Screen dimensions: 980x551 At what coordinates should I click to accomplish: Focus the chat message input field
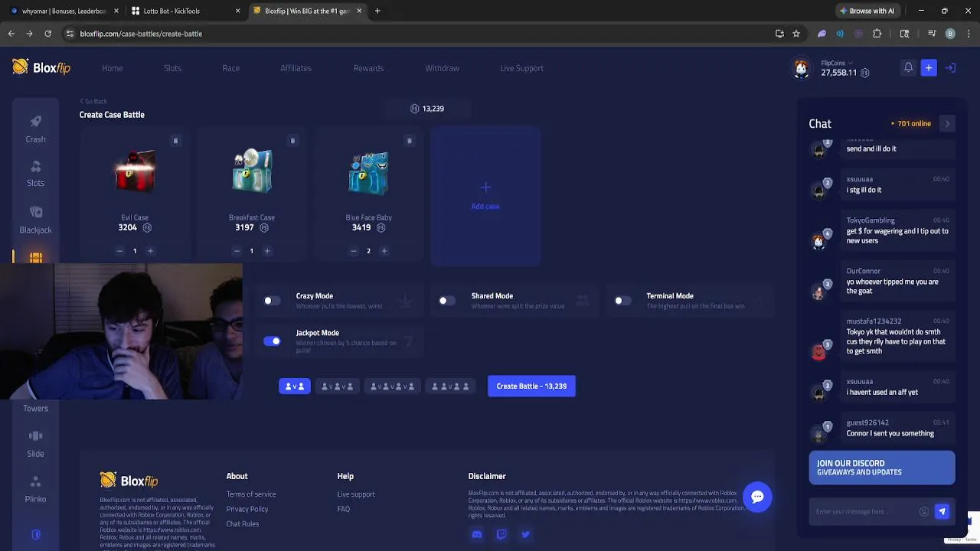point(864,511)
